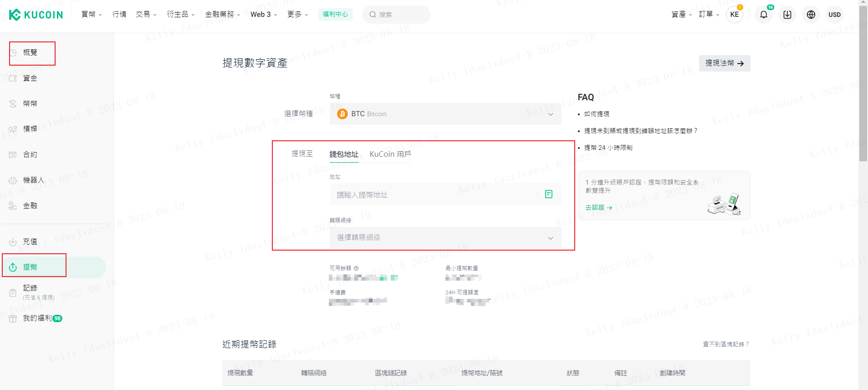The height and width of the screenshot is (390, 868).
Task: Click the 查不到區塊記錄 link
Action: click(x=726, y=344)
